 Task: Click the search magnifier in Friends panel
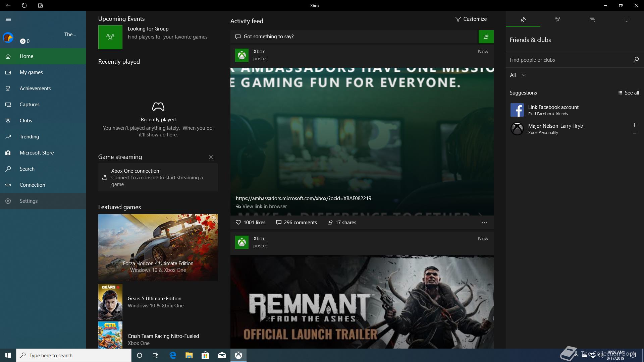[636, 60]
